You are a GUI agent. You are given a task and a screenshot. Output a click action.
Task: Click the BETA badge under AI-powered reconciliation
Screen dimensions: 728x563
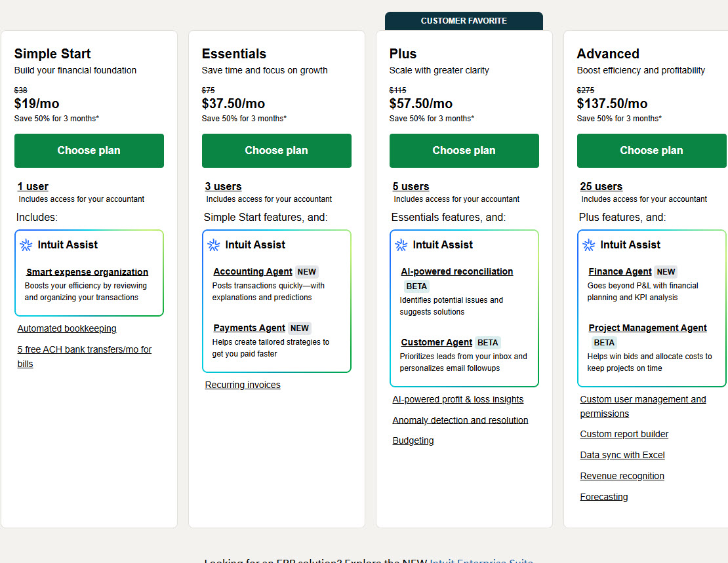(416, 286)
